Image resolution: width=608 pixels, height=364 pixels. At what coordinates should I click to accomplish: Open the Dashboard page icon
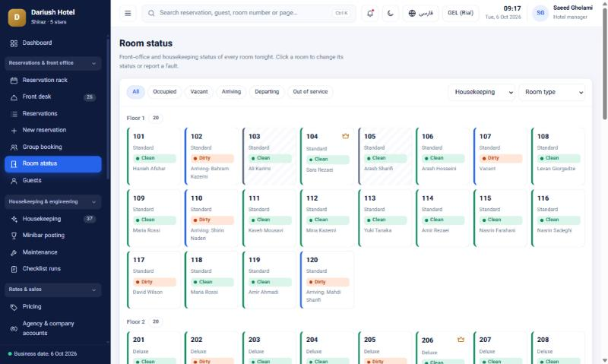[x=14, y=43]
